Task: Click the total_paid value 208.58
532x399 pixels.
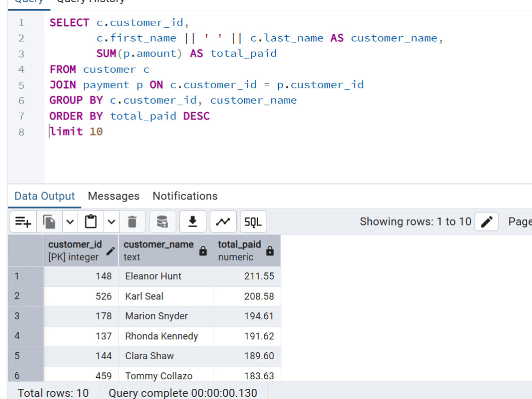Action: tap(247, 296)
